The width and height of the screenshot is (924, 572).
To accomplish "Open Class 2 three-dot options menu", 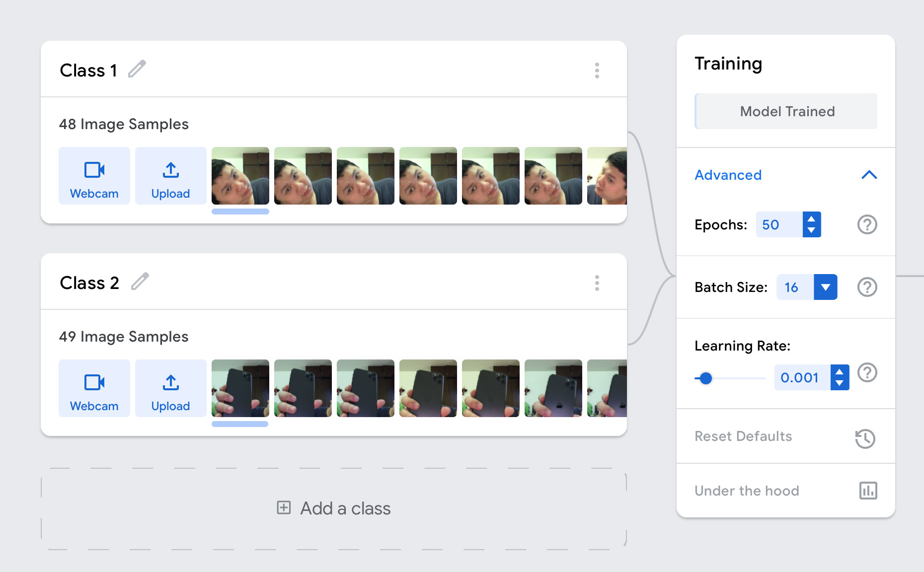I will click(597, 283).
